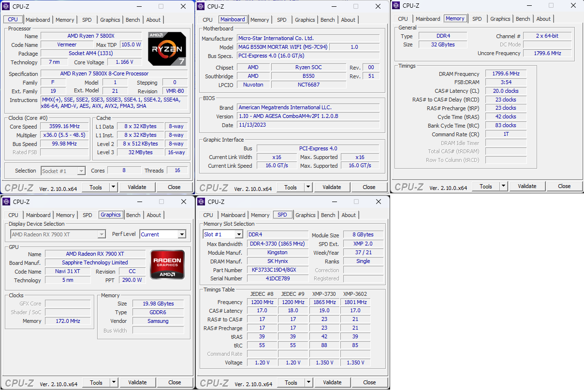Expand Tools arrow in the Mainboard window
Viewport: 584px width, 392px height.
pyautogui.click(x=307, y=187)
